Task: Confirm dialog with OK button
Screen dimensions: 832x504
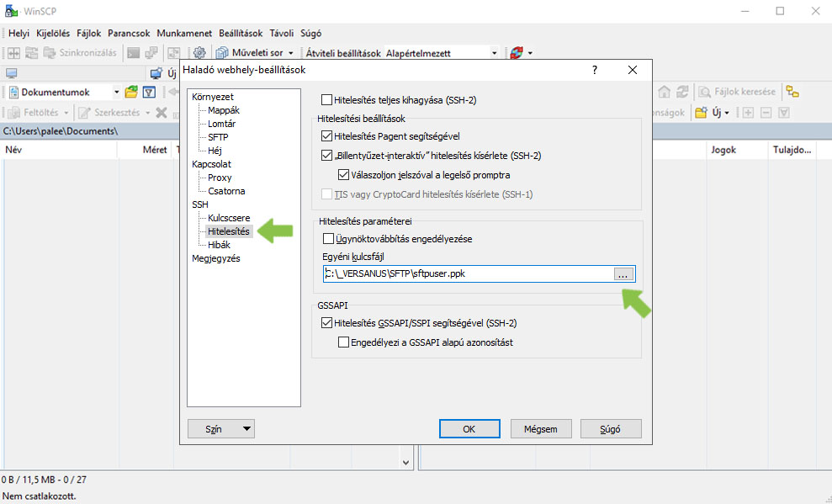Action: click(x=469, y=428)
